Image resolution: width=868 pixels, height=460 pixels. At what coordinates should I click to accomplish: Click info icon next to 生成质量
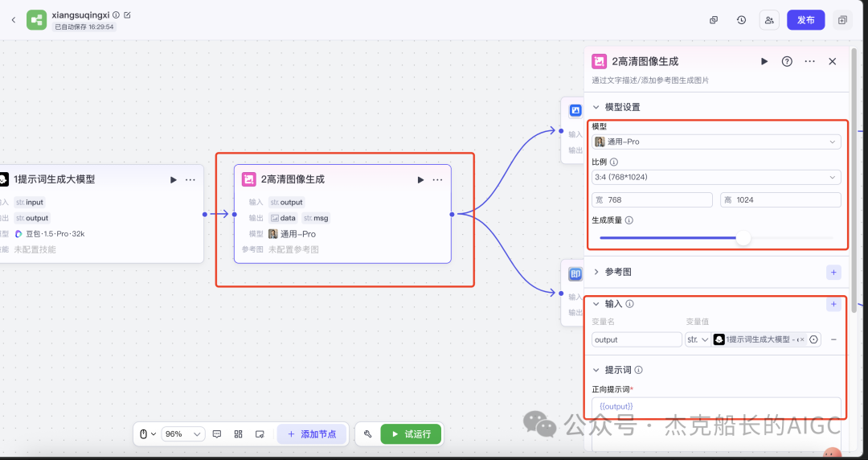628,220
